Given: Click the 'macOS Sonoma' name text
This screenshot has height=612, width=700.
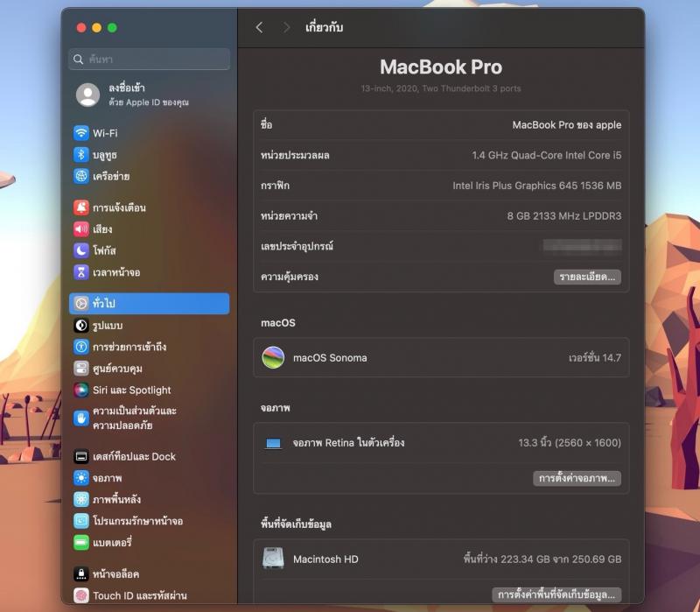Looking at the screenshot, I should point(330,358).
